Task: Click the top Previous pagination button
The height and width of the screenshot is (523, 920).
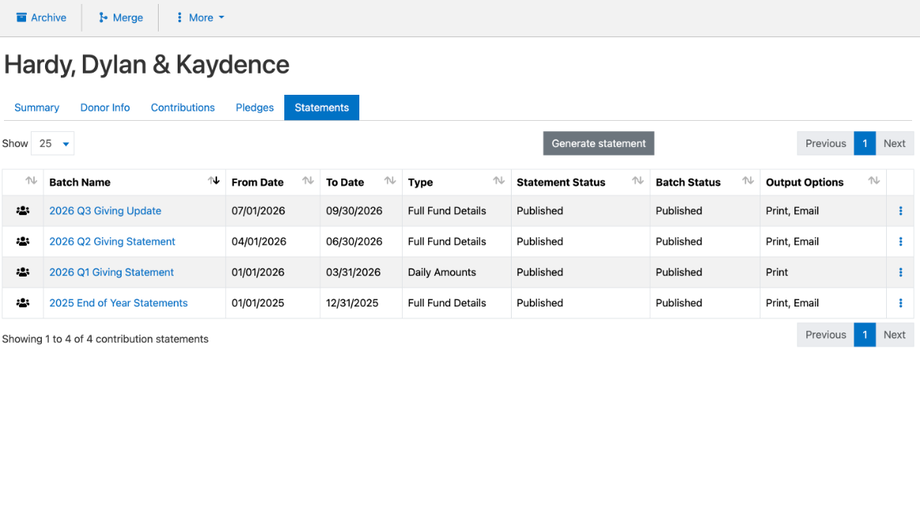Action: (x=825, y=143)
